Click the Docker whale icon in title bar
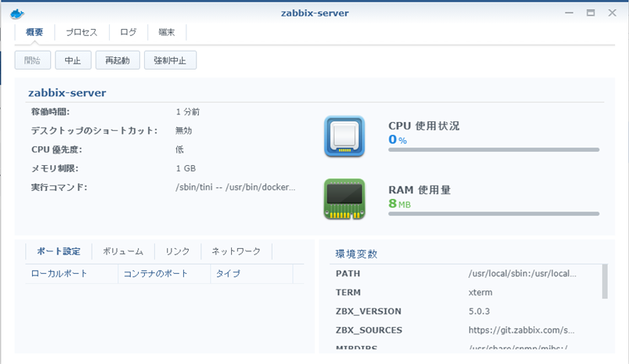This screenshot has width=629, height=364. coord(17,14)
